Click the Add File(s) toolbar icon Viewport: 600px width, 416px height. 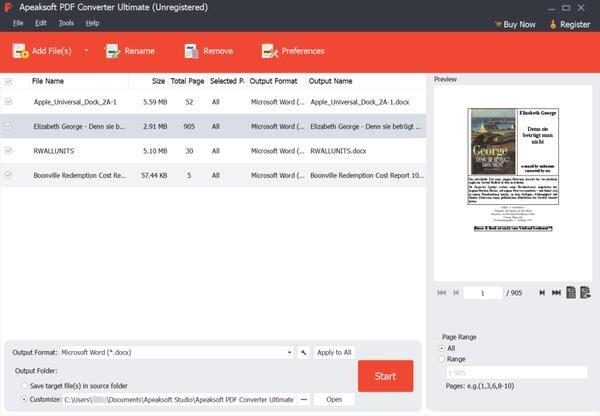point(20,51)
